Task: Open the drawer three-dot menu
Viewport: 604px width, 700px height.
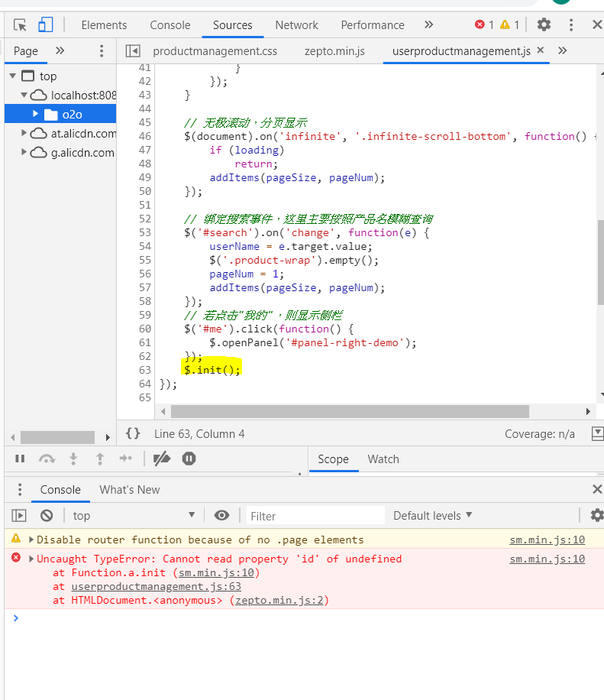Action: (20, 489)
